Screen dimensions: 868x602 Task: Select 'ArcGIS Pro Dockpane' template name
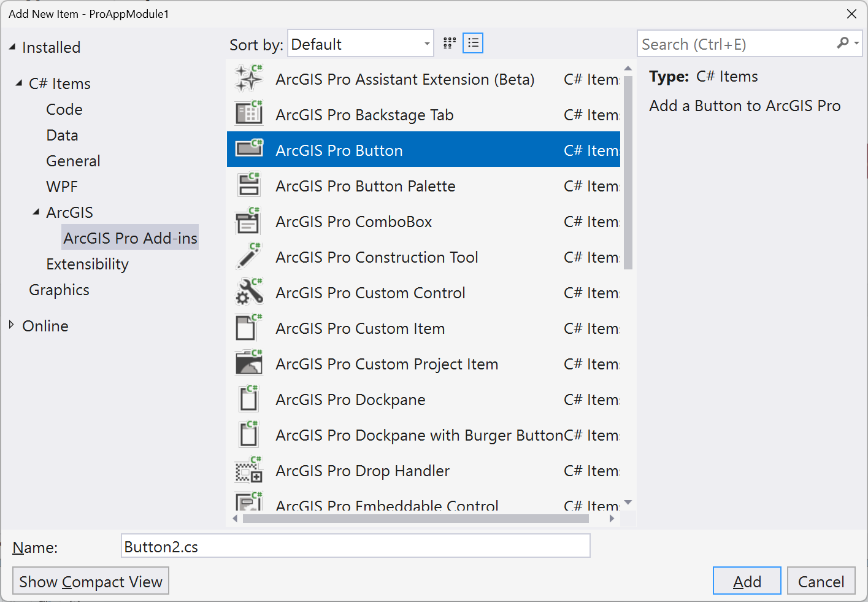click(350, 399)
